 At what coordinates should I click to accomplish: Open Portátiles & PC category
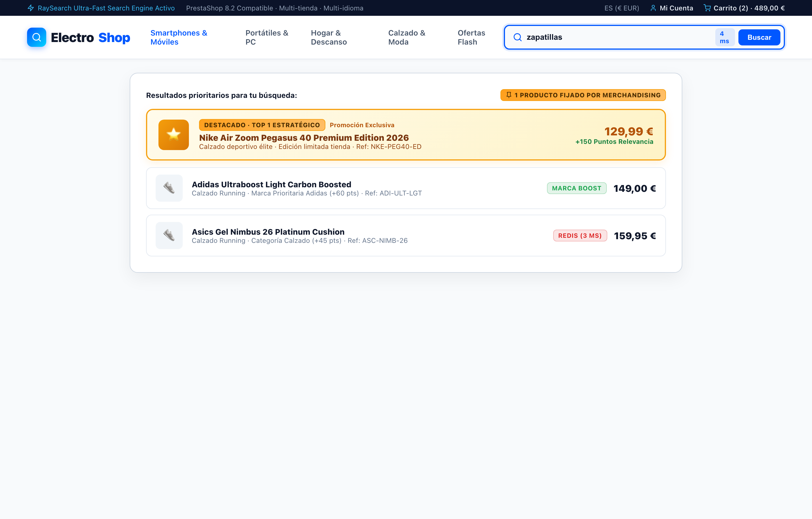(267, 37)
